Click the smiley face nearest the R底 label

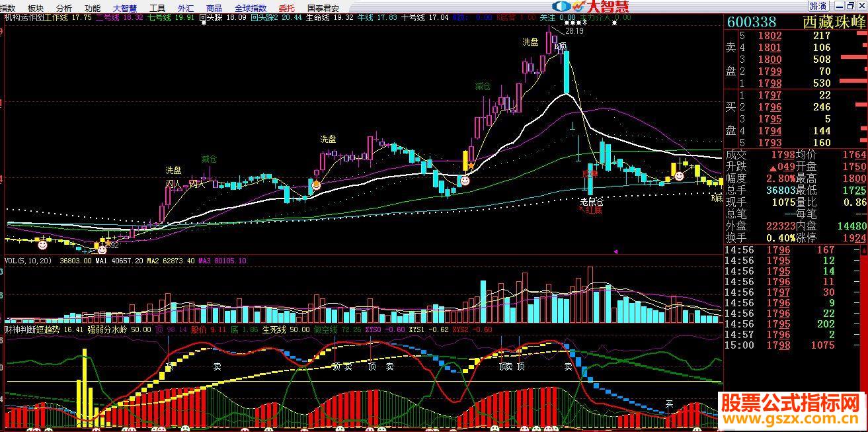pos(678,176)
